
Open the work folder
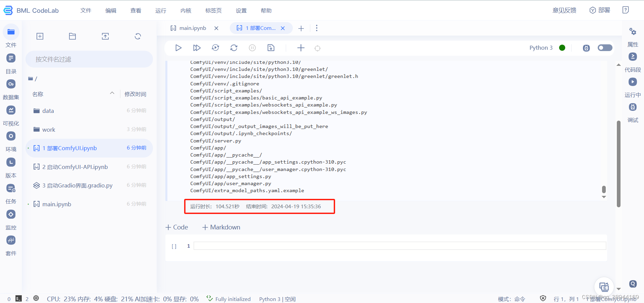[89, 130]
